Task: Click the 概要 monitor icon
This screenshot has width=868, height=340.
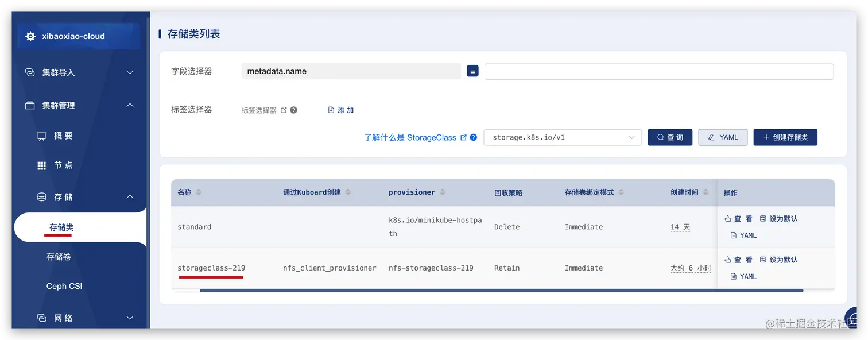Action: coord(41,136)
